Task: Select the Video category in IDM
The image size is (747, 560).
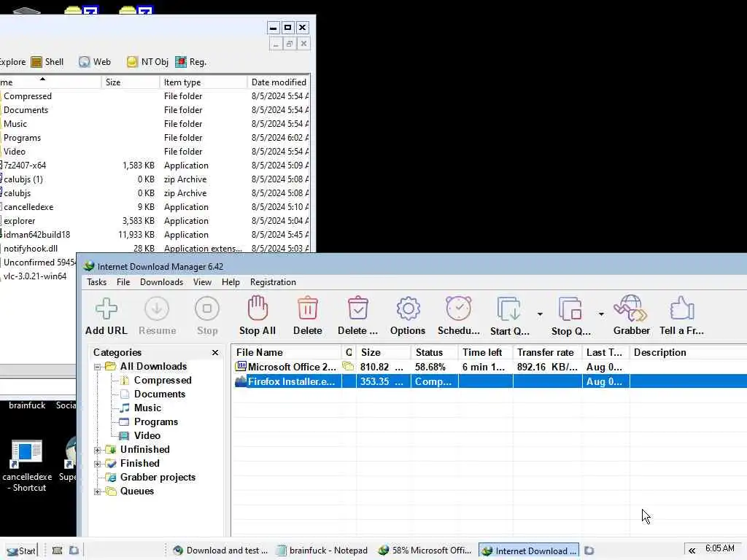Action: [147, 435]
